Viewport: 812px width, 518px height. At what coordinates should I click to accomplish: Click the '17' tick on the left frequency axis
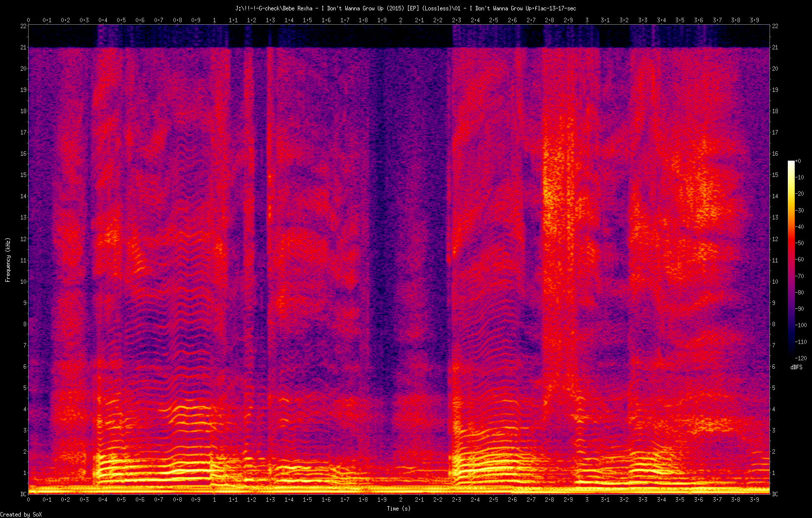click(23, 132)
